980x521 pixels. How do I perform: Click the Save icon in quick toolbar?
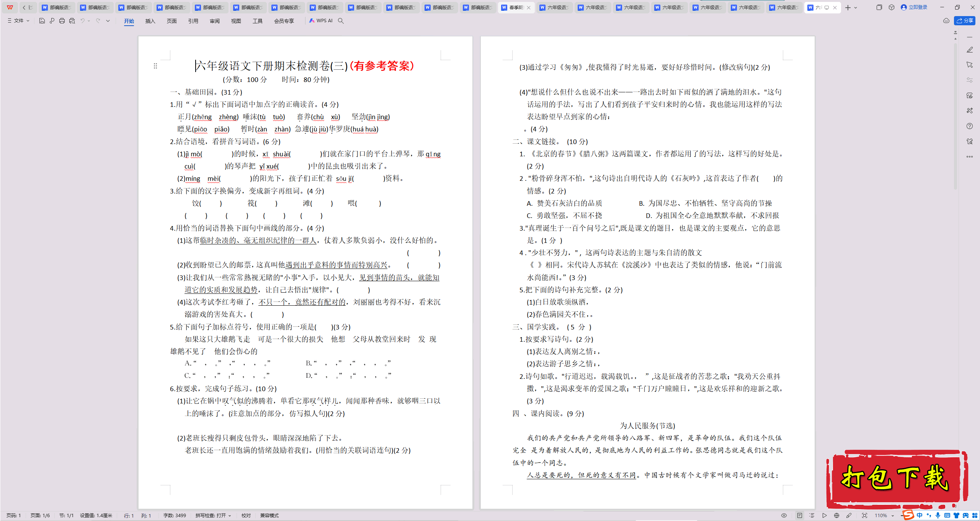point(42,21)
